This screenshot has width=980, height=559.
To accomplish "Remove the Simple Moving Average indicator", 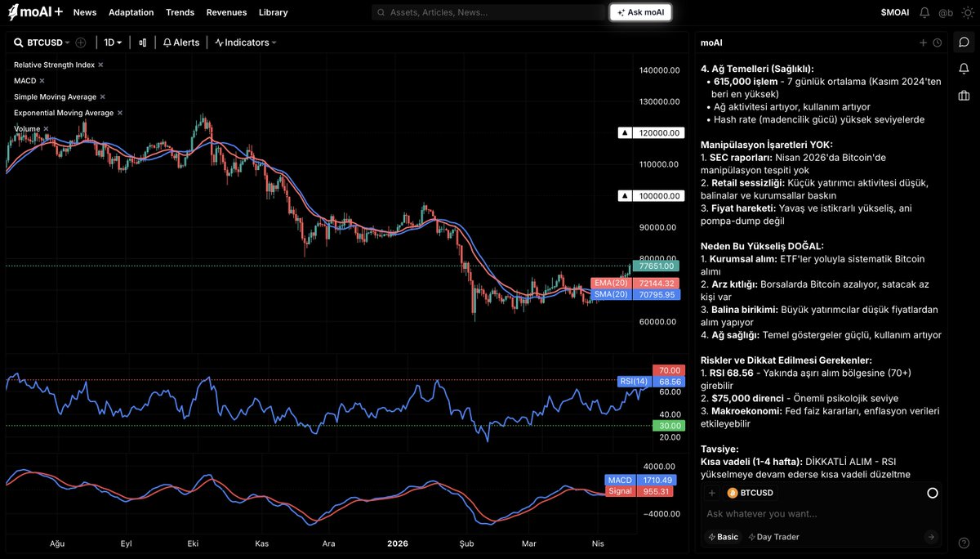I will pyautogui.click(x=102, y=96).
